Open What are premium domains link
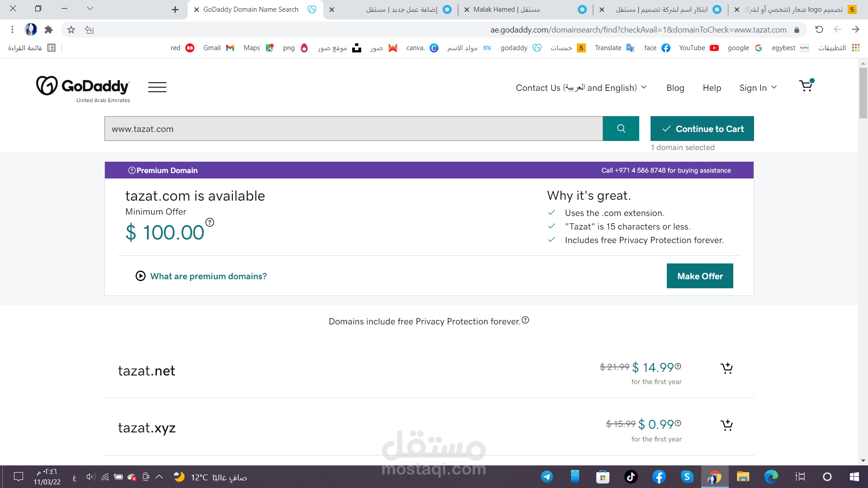868x488 pixels. (x=208, y=276)
